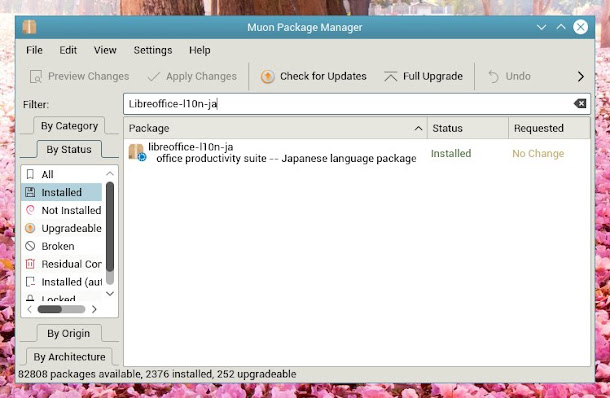The width and height of the screenshot is (610, 398).
Task: Click the icon beside Installed (auto)
Action: [30, 282]
